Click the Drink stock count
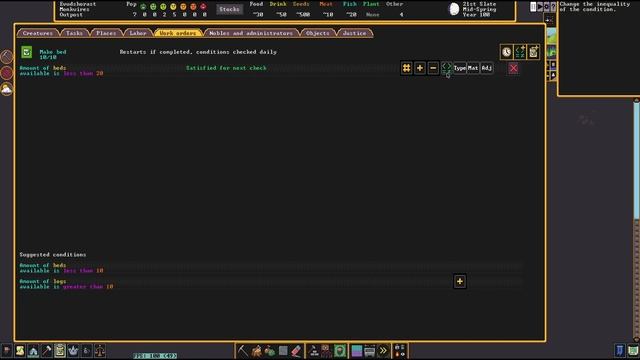The image size is (640, 360). tap(281, 14)
